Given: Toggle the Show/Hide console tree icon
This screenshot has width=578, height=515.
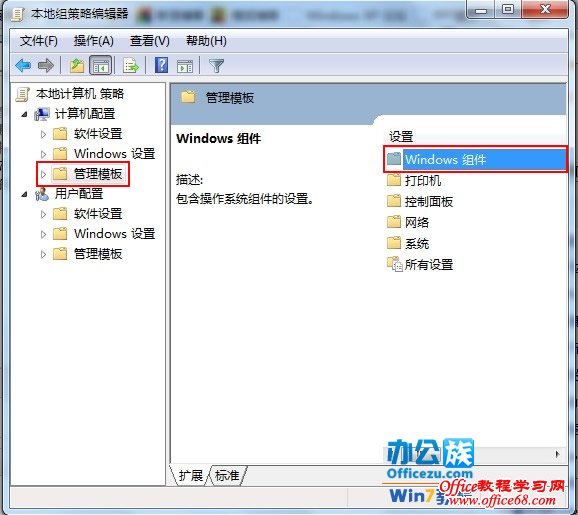Looking at the screenshot, I should coord(100,66).
